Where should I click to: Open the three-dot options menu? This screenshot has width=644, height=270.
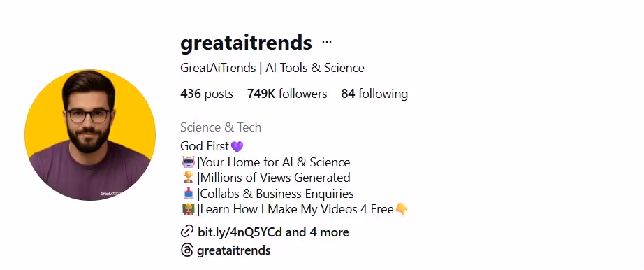(x=326, y=42)
